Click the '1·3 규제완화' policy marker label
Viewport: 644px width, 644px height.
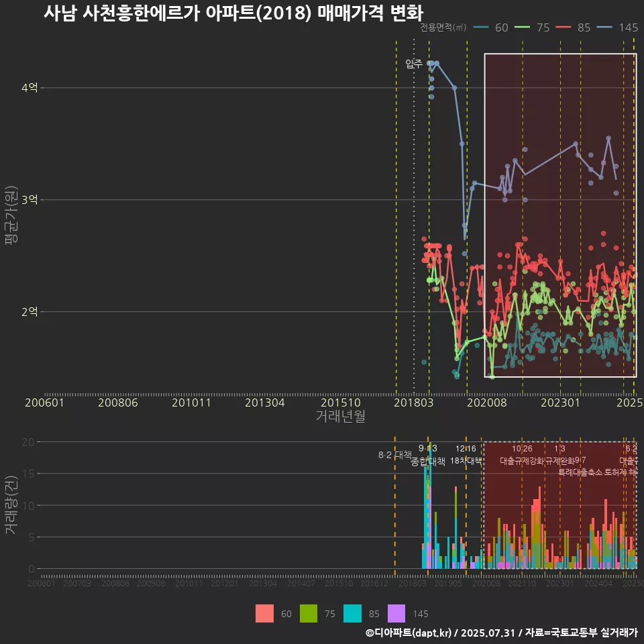tap(559, 455)
